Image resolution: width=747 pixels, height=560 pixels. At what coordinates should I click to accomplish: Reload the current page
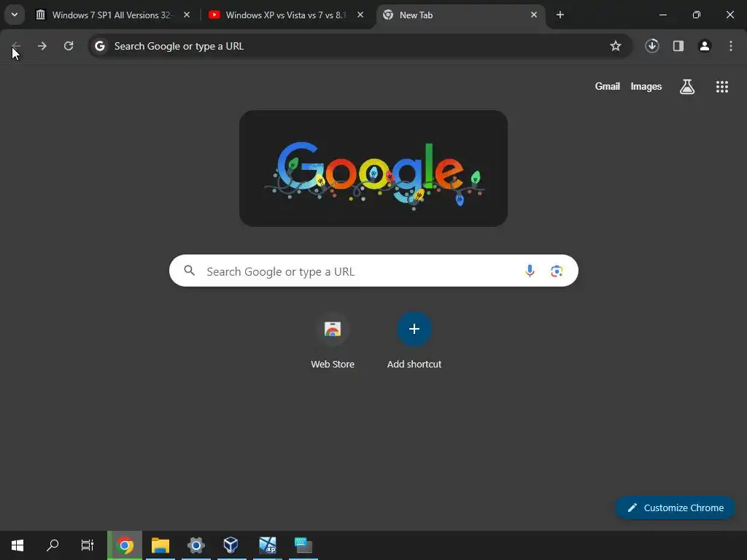pyautogui.click(x=69, y=46)
